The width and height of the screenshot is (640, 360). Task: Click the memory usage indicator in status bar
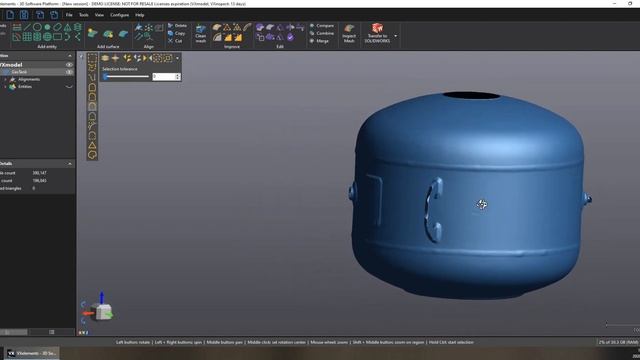pyautogui.click(x=618, y=342)
